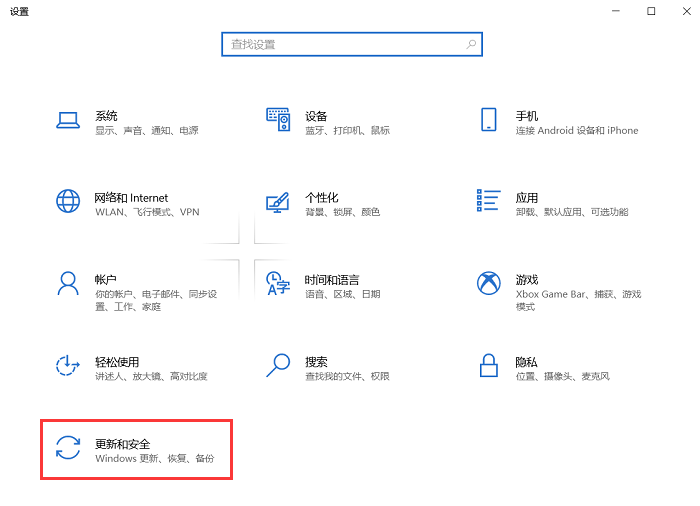Open the 隐私 settings title

(526, 362)
